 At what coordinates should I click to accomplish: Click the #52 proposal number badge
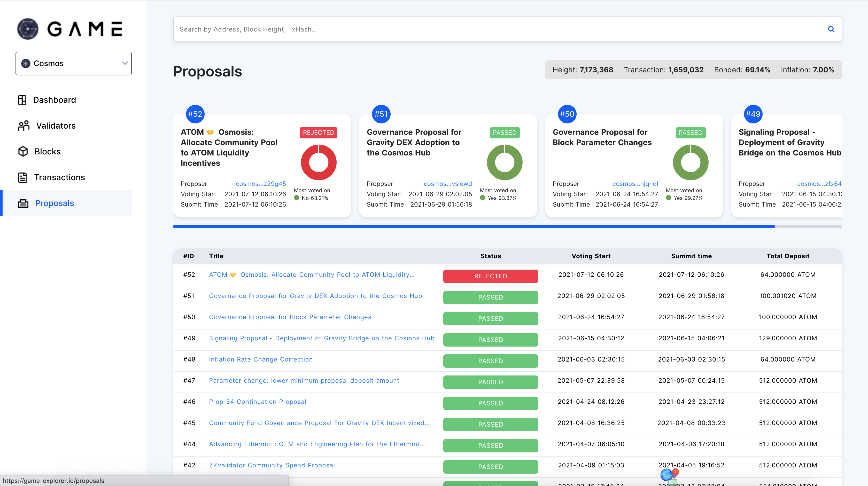(195, 114)
